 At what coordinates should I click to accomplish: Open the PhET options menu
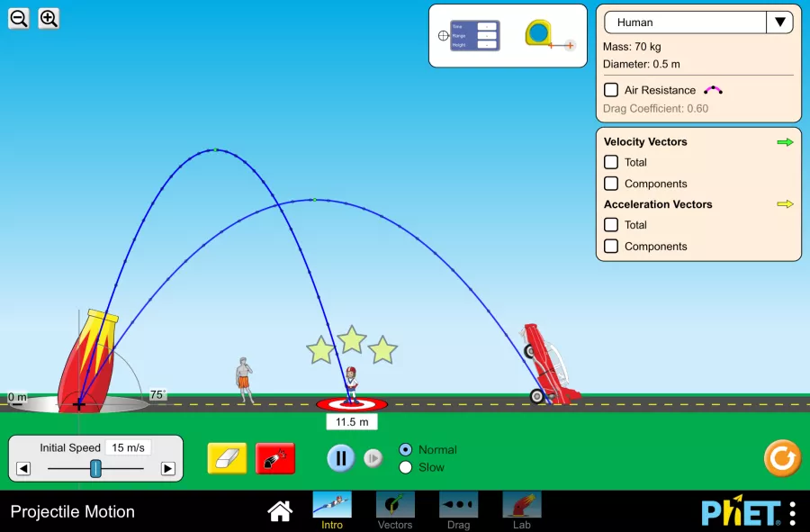792,512
